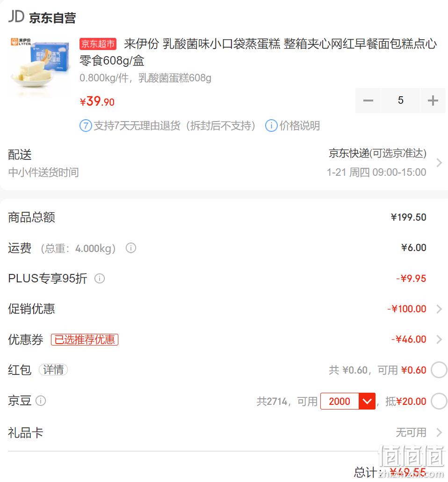Viewport: 448px width, 482px height.
Task: Click the JD logo at top
Action: (x=16, y=17)
